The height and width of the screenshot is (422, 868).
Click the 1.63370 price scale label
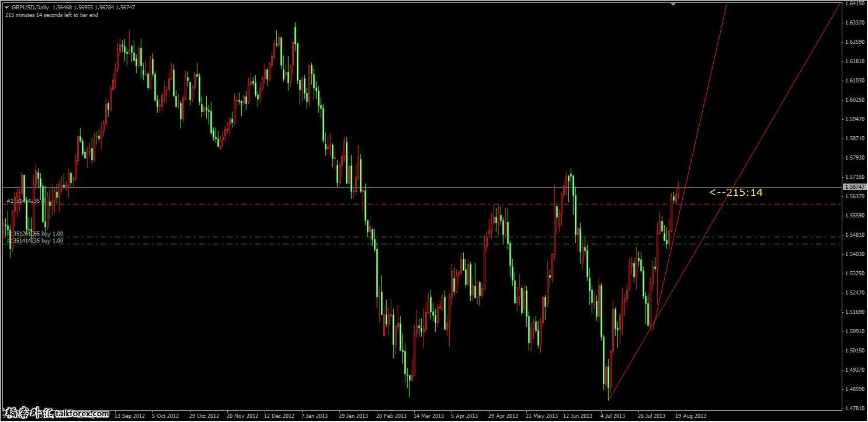(855, 23)
